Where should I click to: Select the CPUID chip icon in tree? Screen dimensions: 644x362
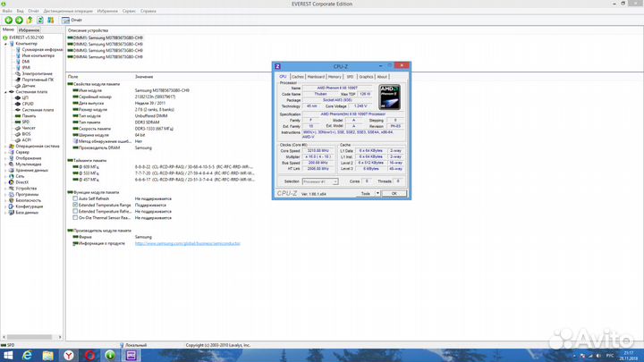tap(18, 104)
